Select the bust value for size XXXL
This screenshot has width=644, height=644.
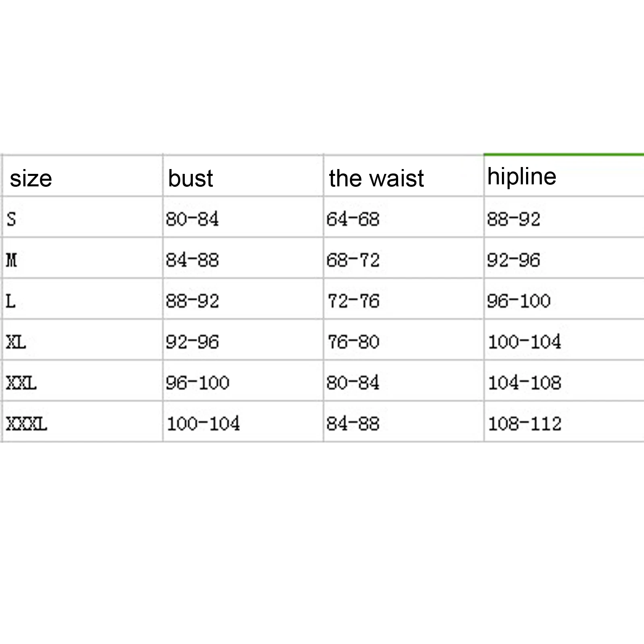(x=203, y=424)
